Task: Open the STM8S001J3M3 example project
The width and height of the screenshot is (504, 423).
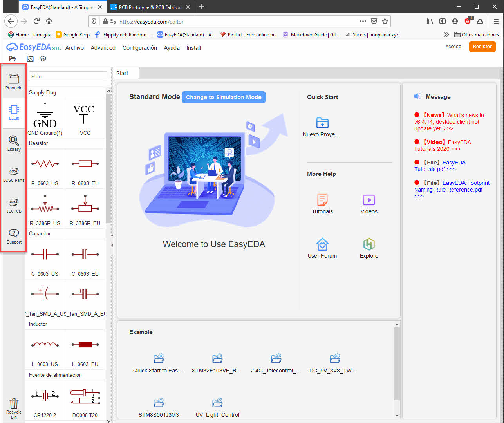Action: [159, 407]
